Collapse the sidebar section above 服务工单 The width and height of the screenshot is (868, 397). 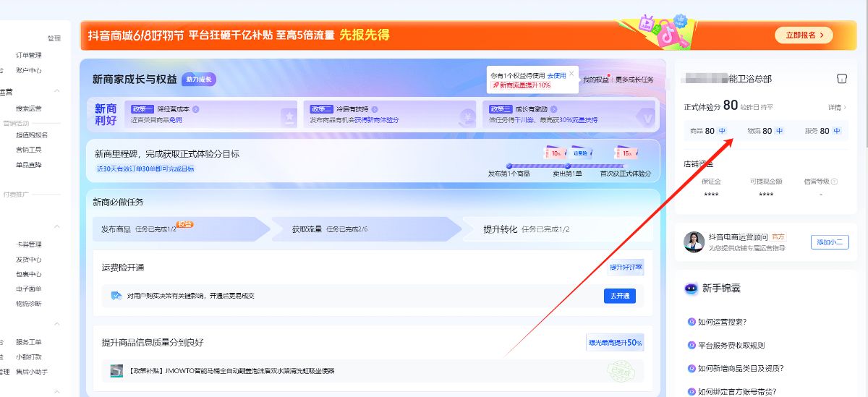(58, 324)
